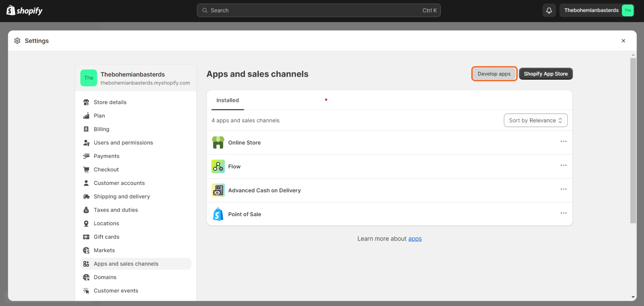The height and width of the screenshot is (306, 644).
Task: Click the store avatar in sidebar
Action: (x=89, y=78)
